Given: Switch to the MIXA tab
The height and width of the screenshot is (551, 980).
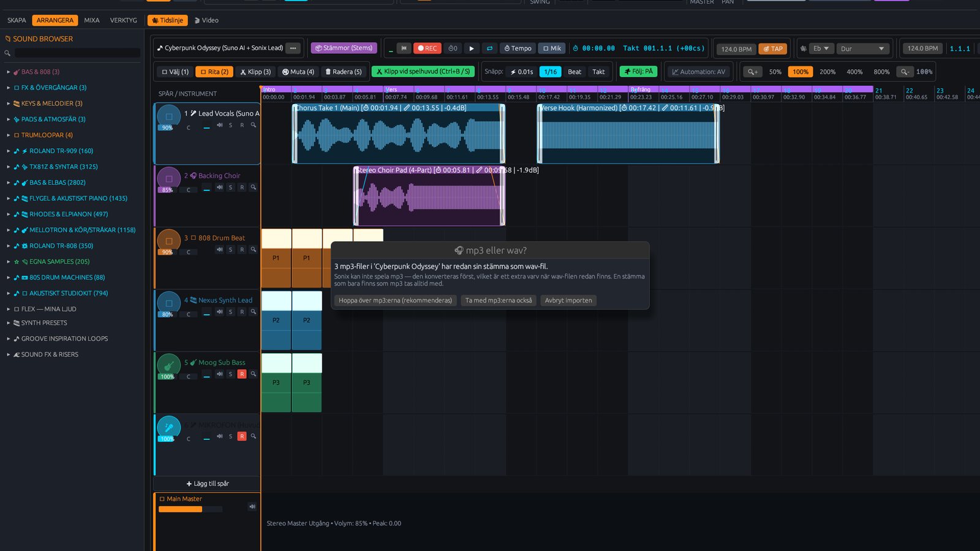Looking at the screenshot, I should pyautogui.click(x=92, y=20).
